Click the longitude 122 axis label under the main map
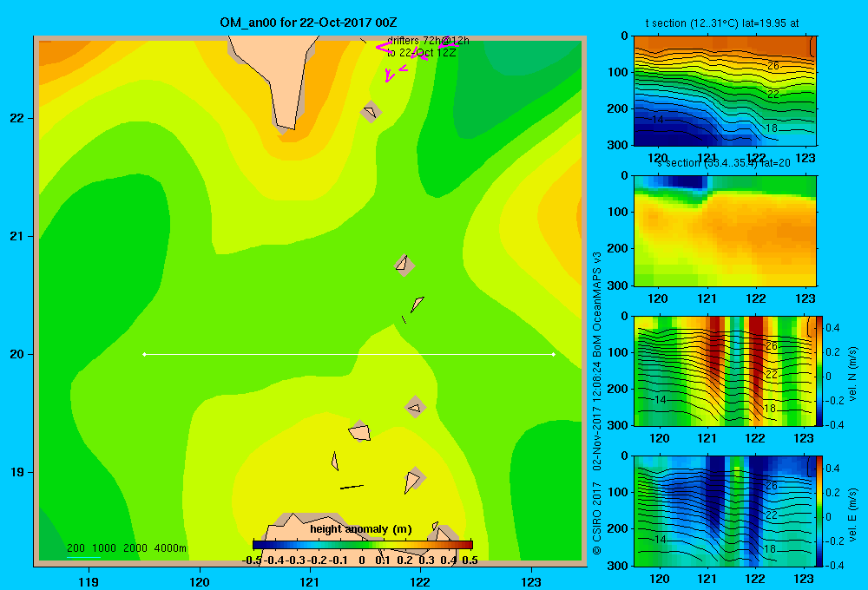 [x=420, y=581]
